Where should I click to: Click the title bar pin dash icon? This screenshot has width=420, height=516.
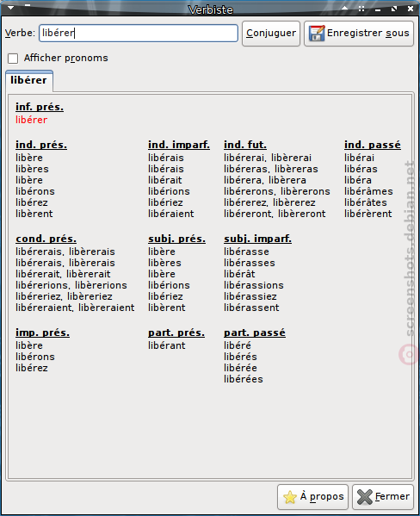point(28,5)
